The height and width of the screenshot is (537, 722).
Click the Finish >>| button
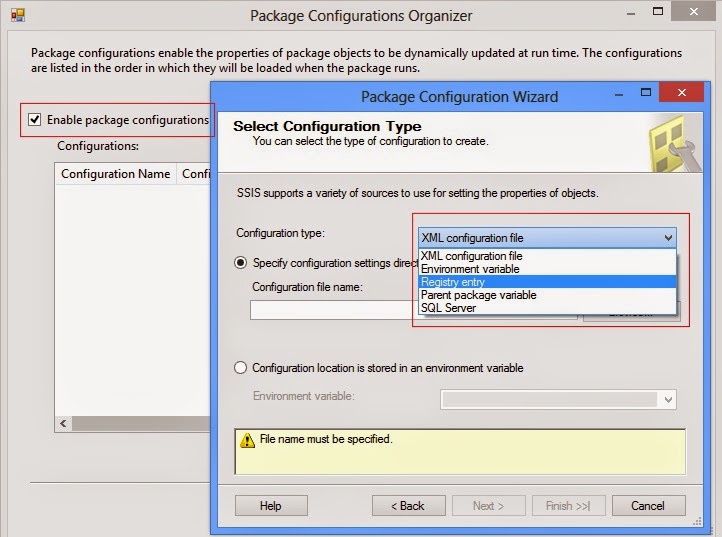coord(569,506)
